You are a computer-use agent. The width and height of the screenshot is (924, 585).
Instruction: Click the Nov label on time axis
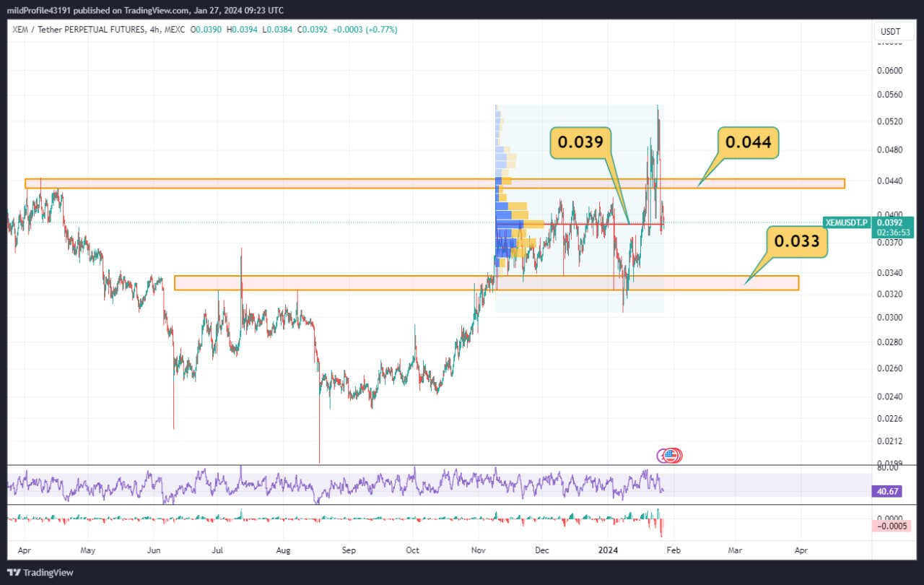478,550
